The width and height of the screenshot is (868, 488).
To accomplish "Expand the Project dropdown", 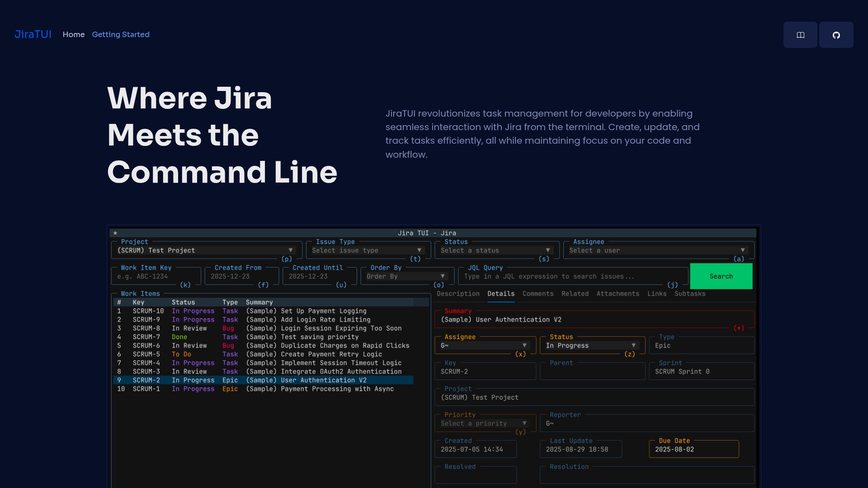I will [x=206, y=250].
